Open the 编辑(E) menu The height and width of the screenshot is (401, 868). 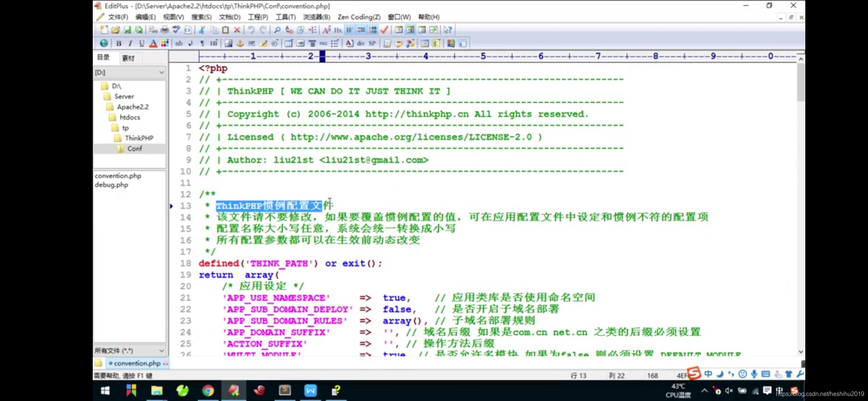pyautogui.click(x=145, y=17)
